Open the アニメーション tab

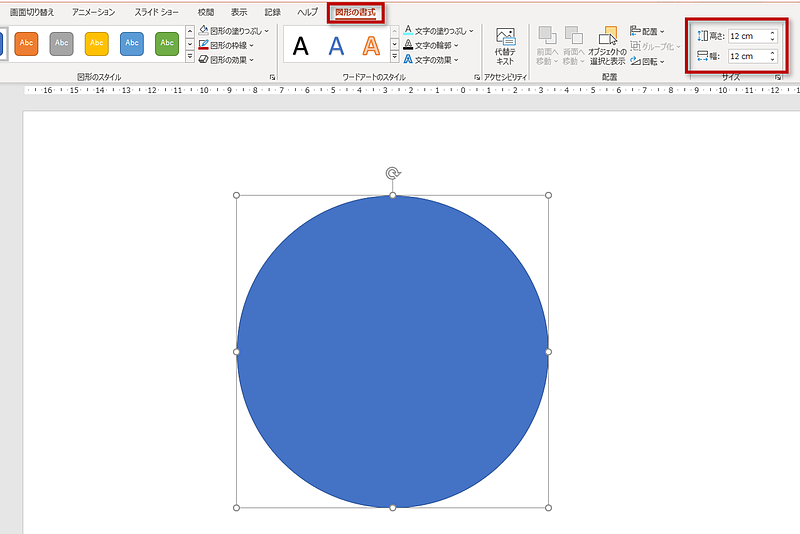click(x=94, y=12)
